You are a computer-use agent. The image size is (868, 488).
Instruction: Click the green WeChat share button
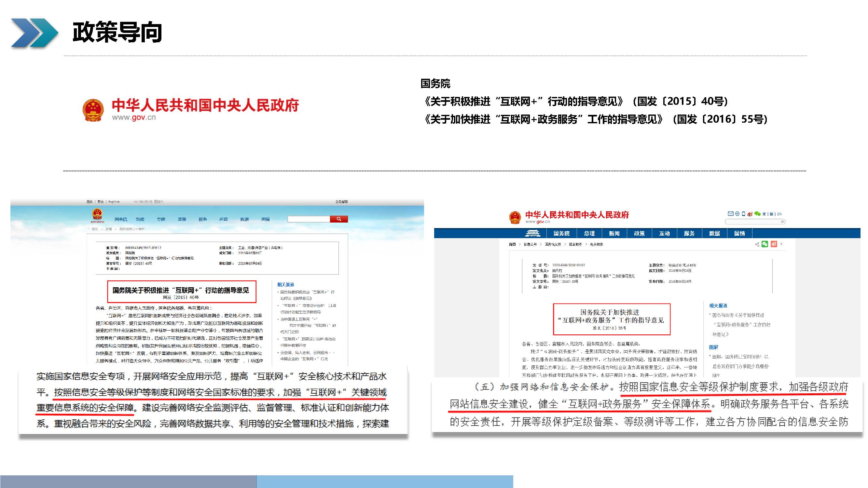click(765, 244)
